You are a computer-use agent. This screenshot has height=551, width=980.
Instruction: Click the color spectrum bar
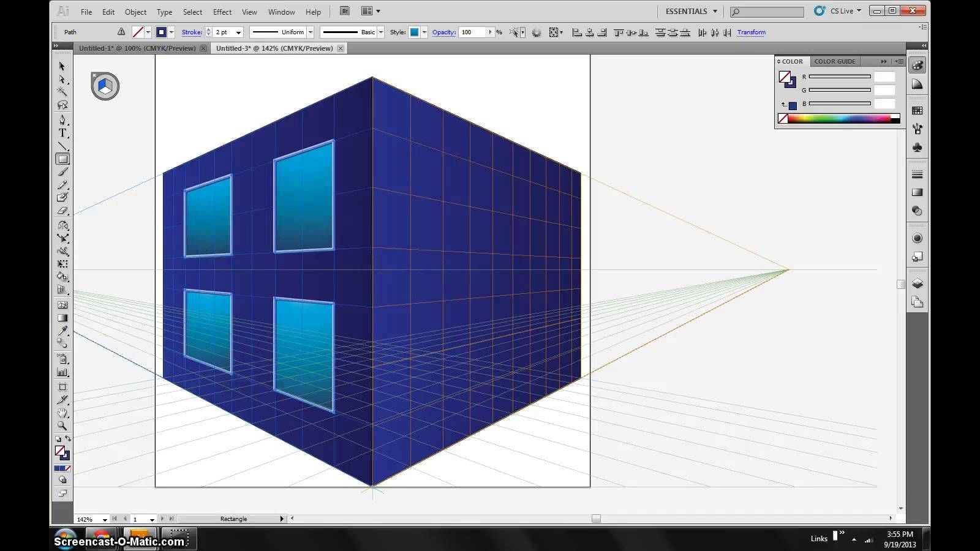pyautogui.click(x=839, y=119)
